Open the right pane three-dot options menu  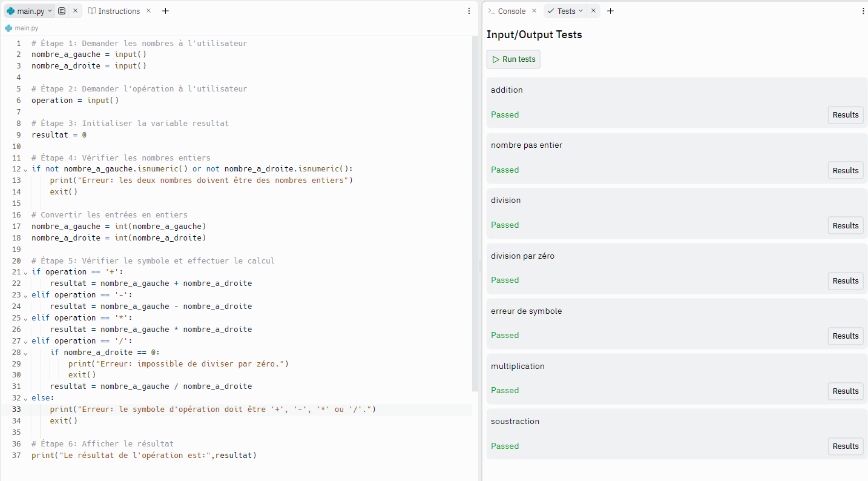coord(863,11)
